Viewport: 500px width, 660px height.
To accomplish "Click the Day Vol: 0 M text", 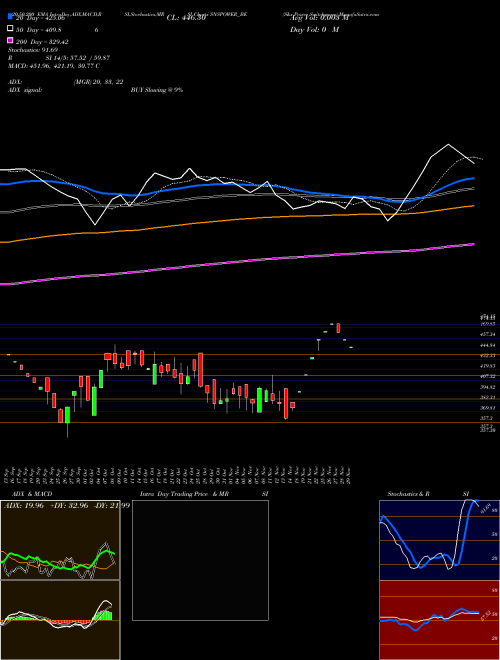I will [315, 30].
